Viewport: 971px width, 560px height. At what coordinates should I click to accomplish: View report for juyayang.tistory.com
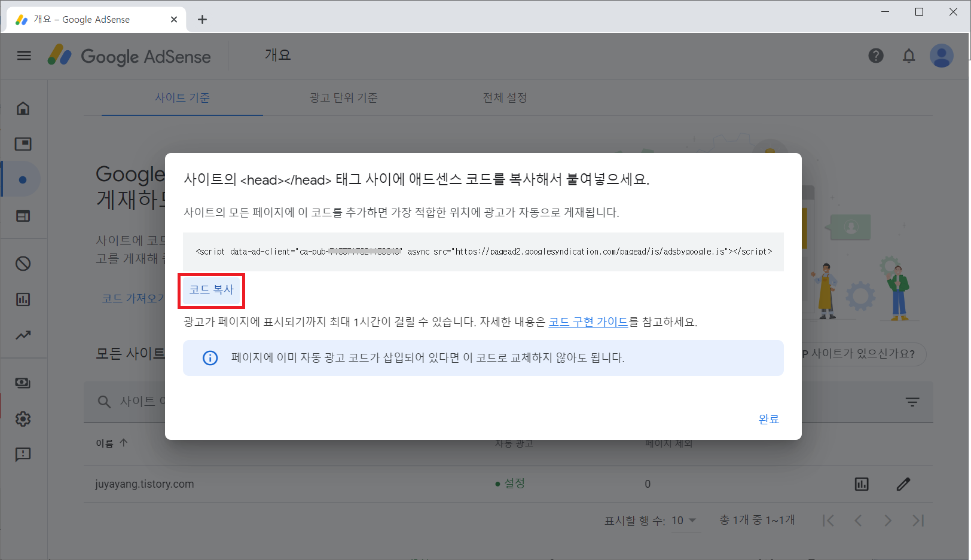(x=862, y=484)
